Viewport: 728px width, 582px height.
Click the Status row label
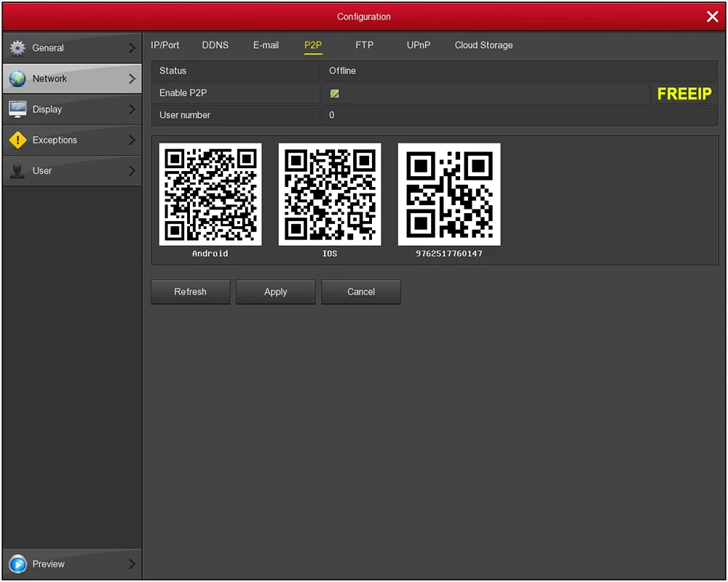click(173, 71)
